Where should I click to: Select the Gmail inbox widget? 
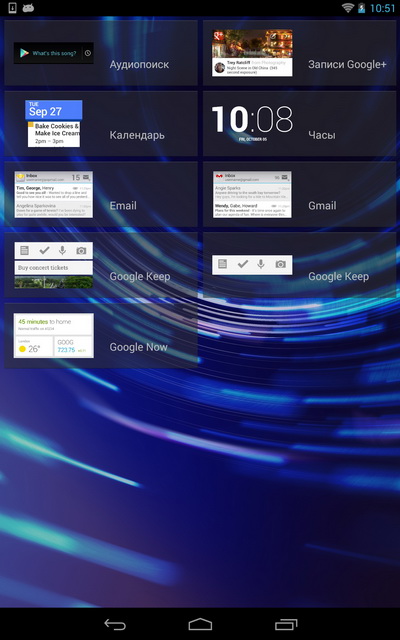click(x=300, y=194)
